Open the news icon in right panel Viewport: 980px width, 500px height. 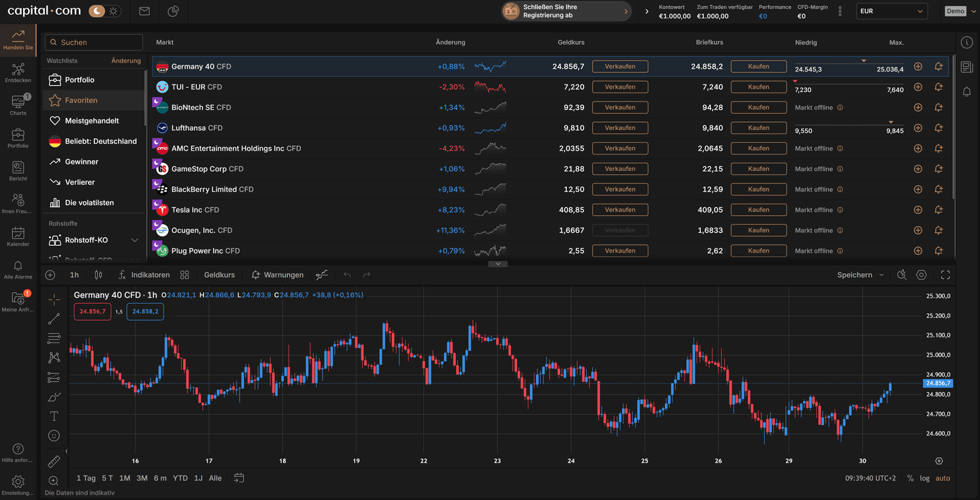966,67
